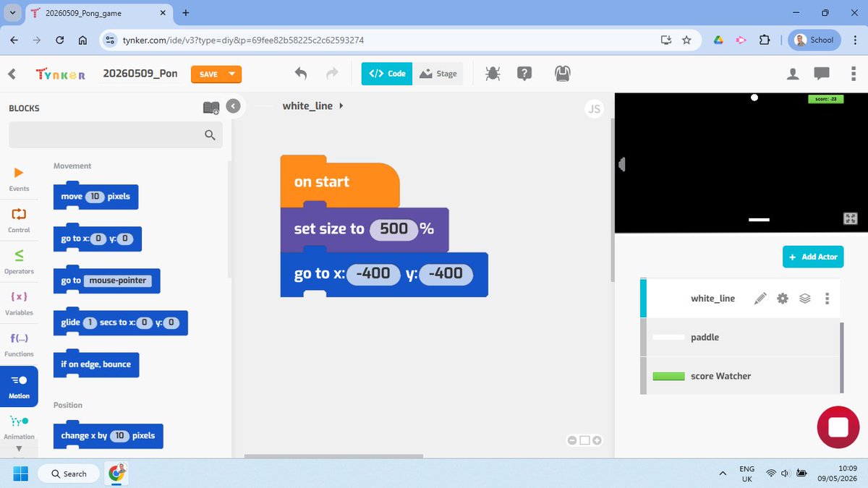Click the y value -400 field
Viewport: 868px width, 488px height.
(446, 274)
